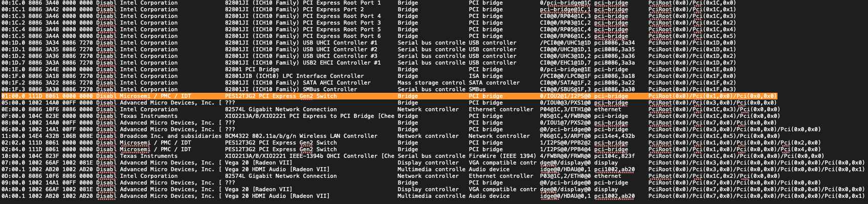Screen dimensions: 868x204
Task: Select the 07:00.0 Vega 20 Radeon VII row
Action: (433, 162)
